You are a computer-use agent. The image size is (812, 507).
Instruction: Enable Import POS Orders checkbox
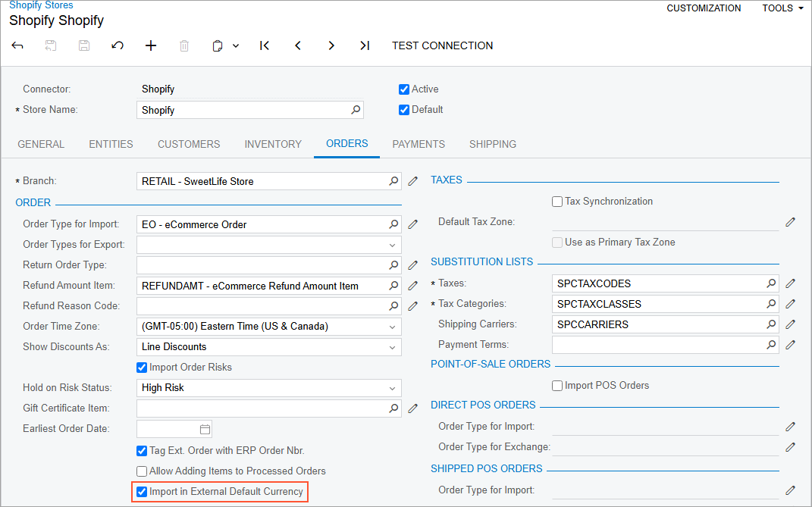pyautogui.click(x=557, y=385)
